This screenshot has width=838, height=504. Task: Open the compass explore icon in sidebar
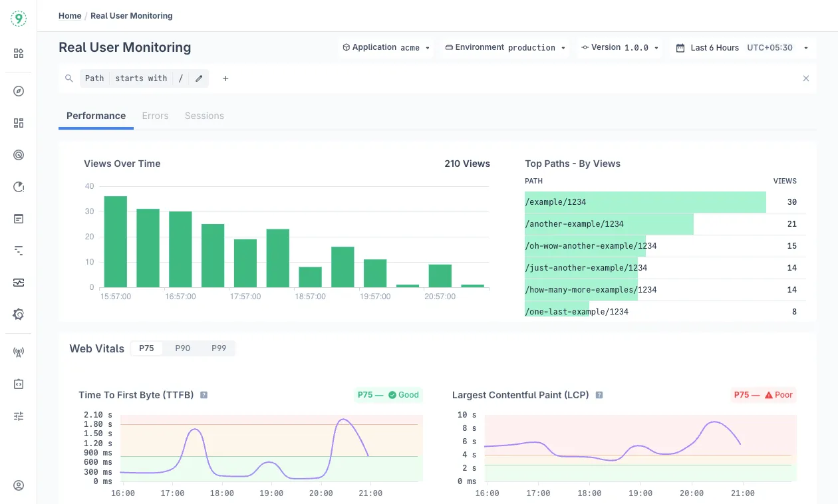pos(19,91)
